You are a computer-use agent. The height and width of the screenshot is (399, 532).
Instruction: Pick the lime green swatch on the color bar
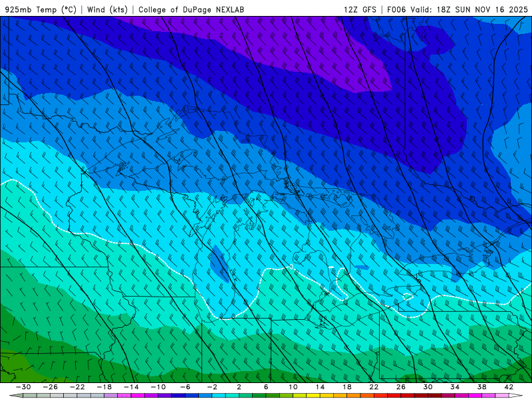coord(287,396)
